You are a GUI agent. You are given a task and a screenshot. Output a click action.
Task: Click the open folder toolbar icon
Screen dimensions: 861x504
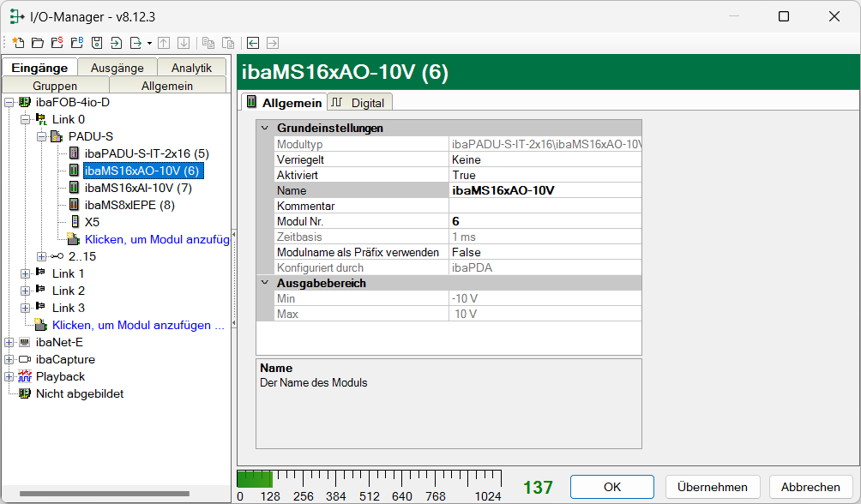38,43
